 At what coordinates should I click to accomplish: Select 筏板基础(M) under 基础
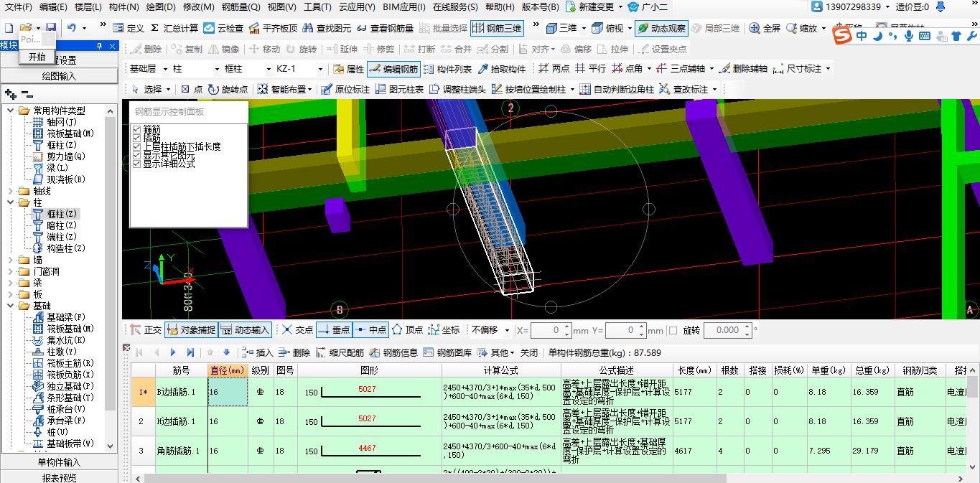[70, 329]
